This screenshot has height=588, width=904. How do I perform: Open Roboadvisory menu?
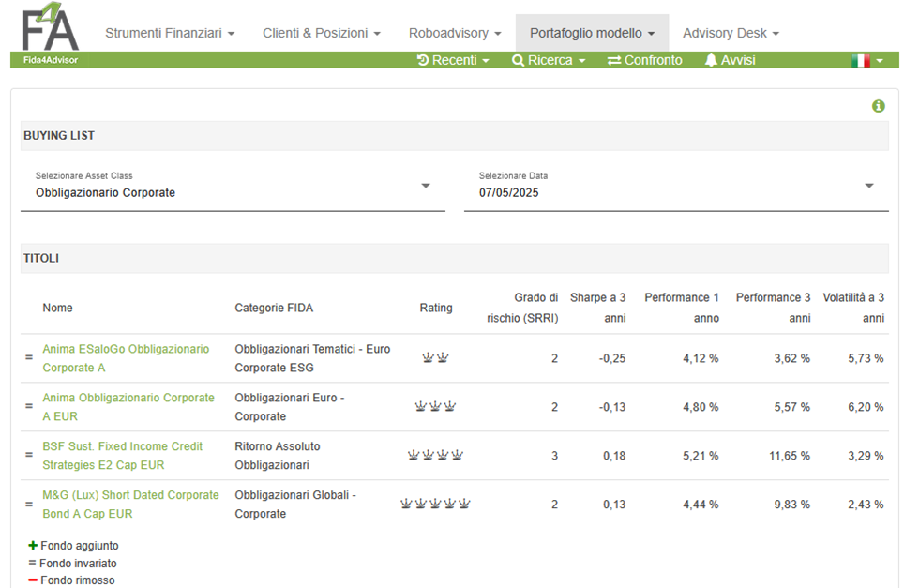click(x=455, y=34)
